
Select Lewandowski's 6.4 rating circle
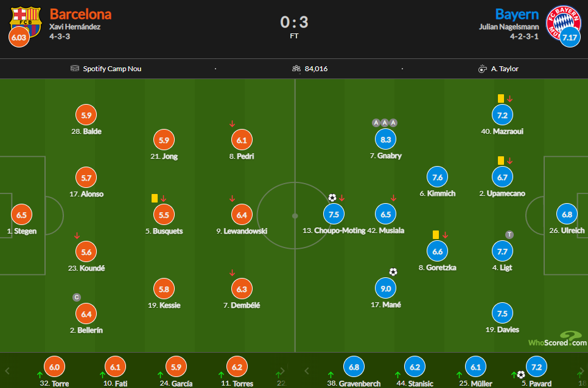point(242,215)
